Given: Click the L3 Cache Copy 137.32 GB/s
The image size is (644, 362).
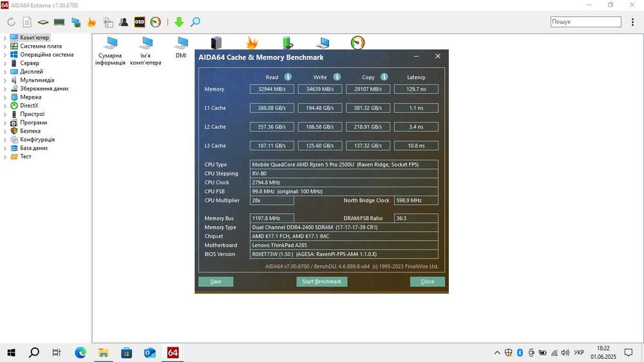Looking at the screenshot, I should [368, 146].
